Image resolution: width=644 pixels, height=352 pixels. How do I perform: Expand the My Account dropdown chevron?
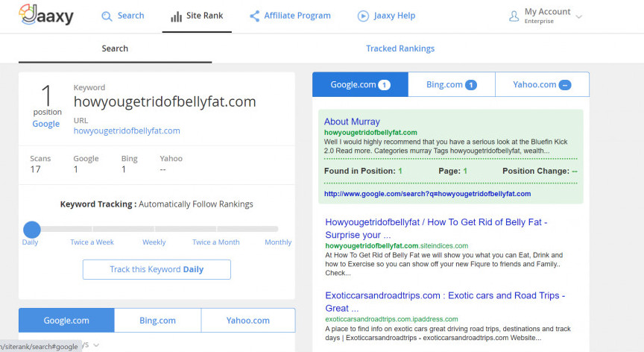pyautogui.click(x=579, y=16)
